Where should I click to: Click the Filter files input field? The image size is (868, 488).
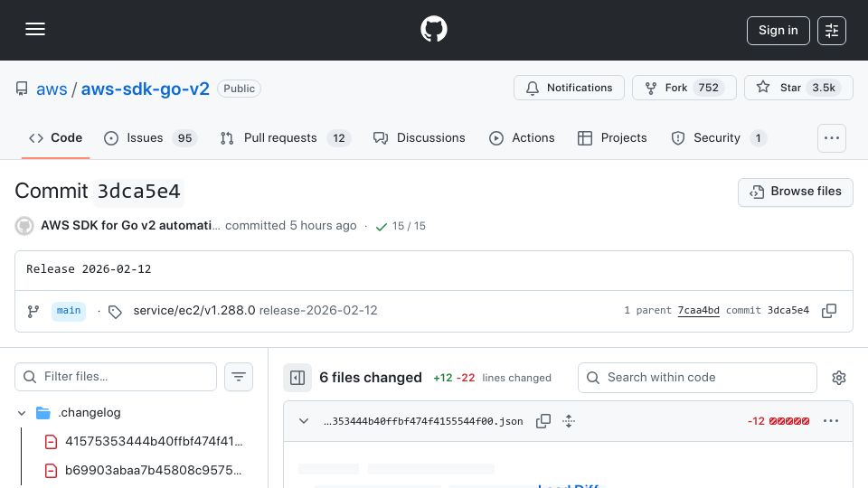(x=116, y=377)
